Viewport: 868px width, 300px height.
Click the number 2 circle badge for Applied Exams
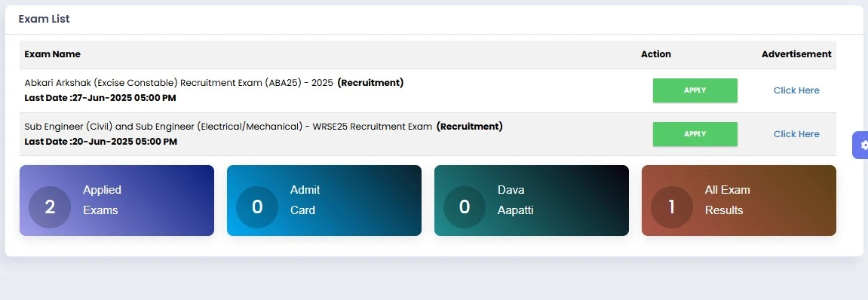point(50,207)
